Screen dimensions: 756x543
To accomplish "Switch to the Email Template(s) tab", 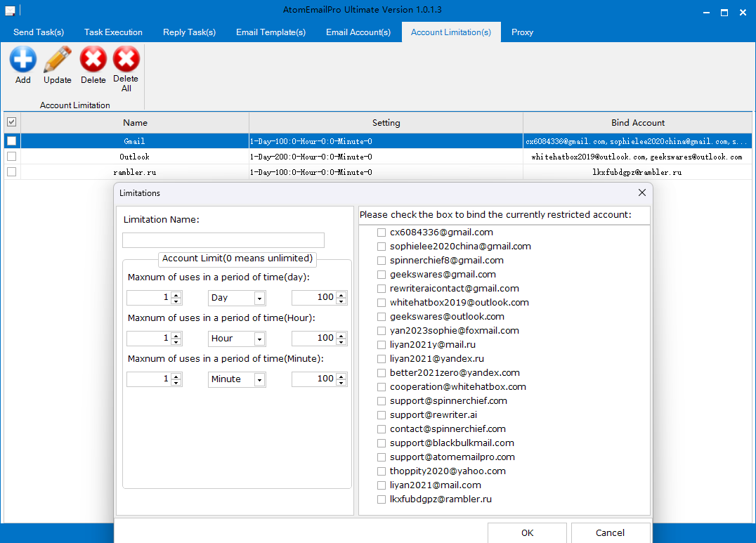I will click(x=271, y=32).
